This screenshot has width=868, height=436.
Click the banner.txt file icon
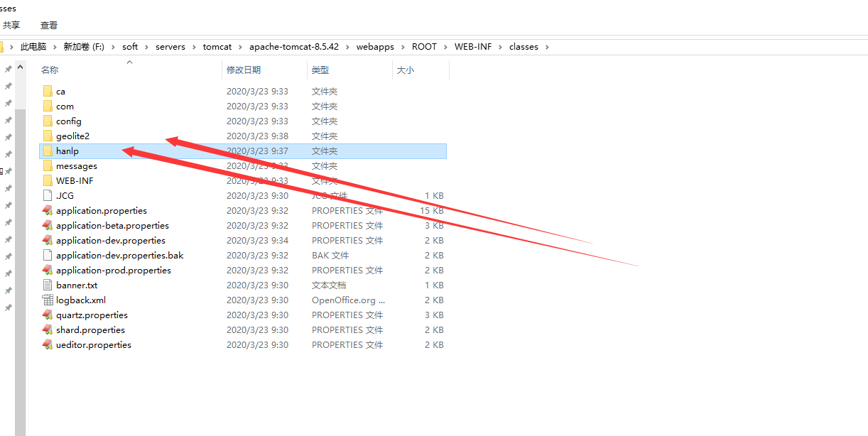48,285
